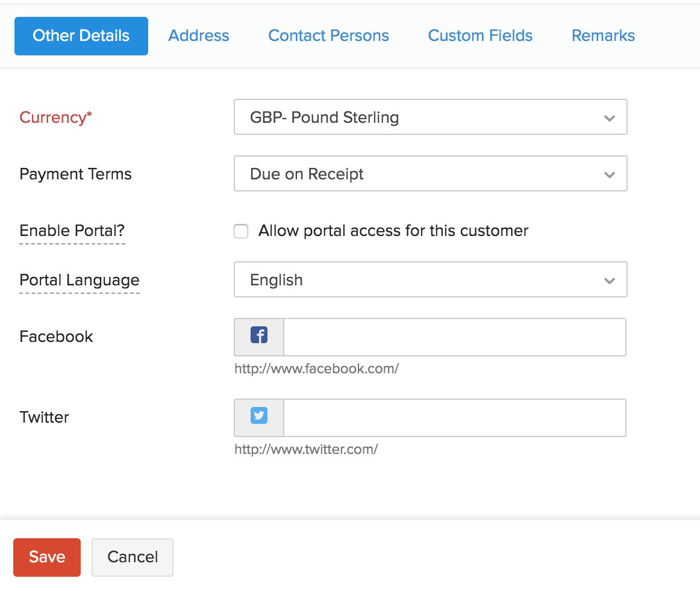The width and height of the screenshot is (700, 590).
Task: Switch to the Address tab
Action: click(199, 36)
